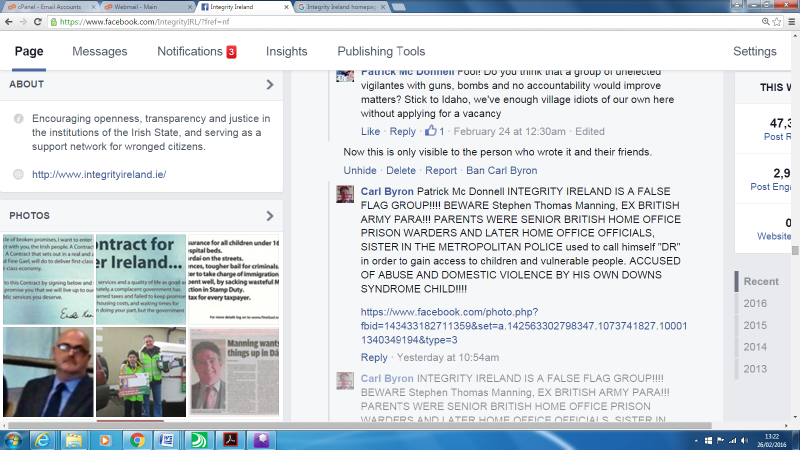Like Patrick Mc Donnell's comment

pyautogui.click(x=370, y=131)
